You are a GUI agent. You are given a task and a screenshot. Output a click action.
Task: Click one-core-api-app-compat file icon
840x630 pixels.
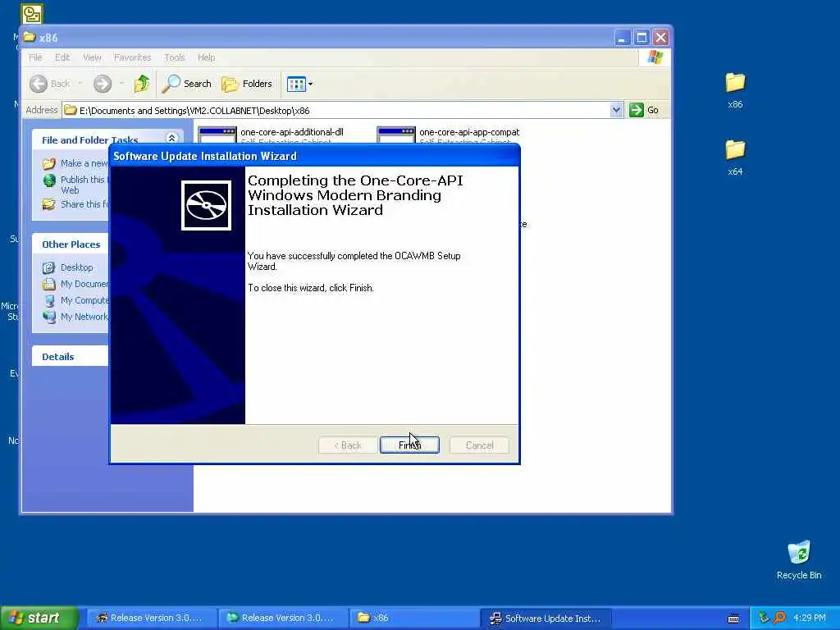[x=396, y=135]
